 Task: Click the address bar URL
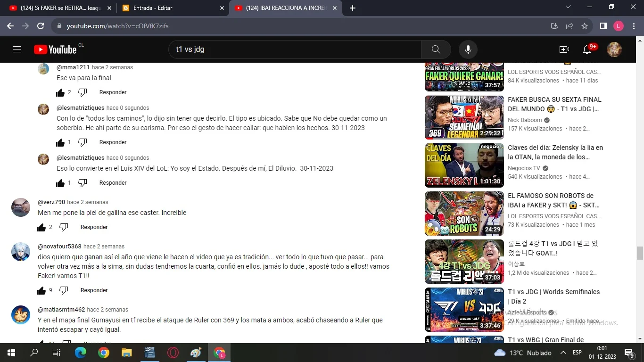117,26
